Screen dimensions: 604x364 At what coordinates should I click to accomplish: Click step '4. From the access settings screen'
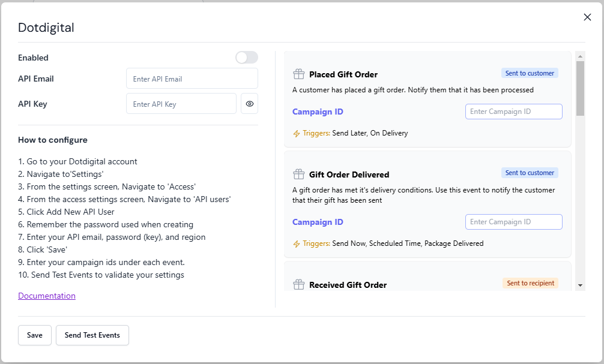pyautogui.click(x=124, y=199)
